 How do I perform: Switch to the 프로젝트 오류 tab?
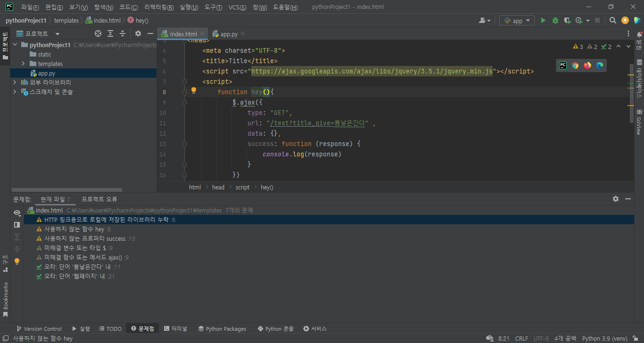[x=99, y=199]
